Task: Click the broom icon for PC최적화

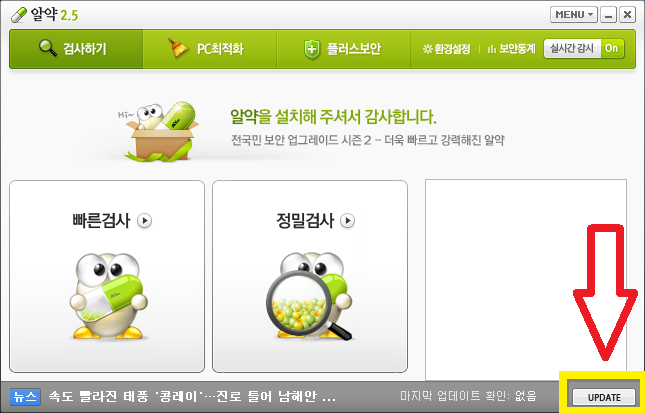Action: [178, 48]
